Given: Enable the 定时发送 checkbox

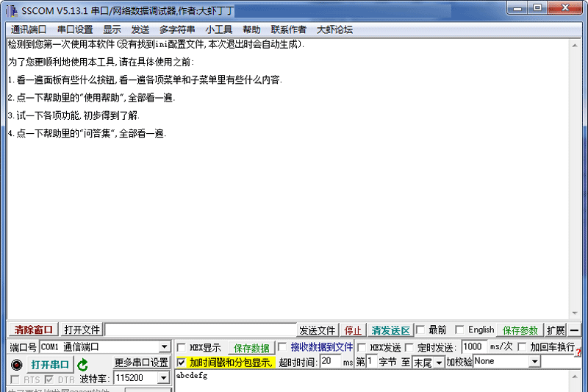Looking at the screenshot, I should [409, 347].
